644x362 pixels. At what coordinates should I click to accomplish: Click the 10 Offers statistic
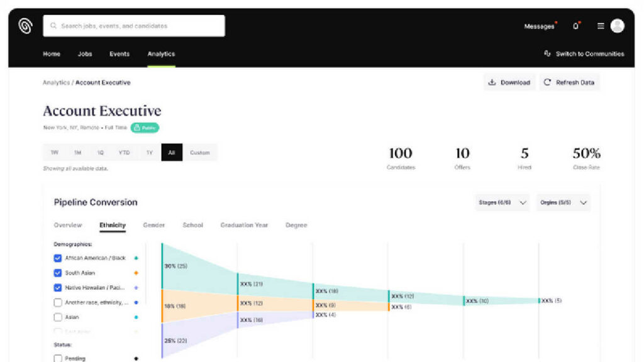coord(462,158)
